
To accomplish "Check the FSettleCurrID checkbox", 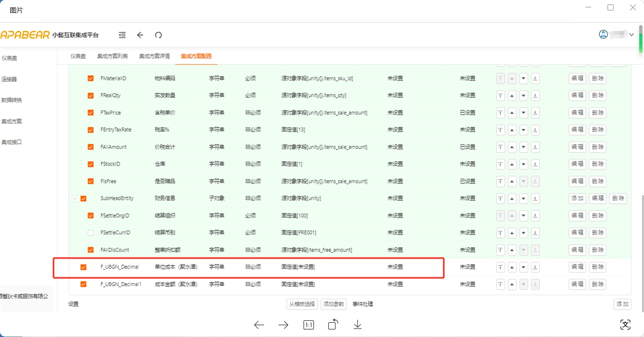I will [x=90, y=233].
